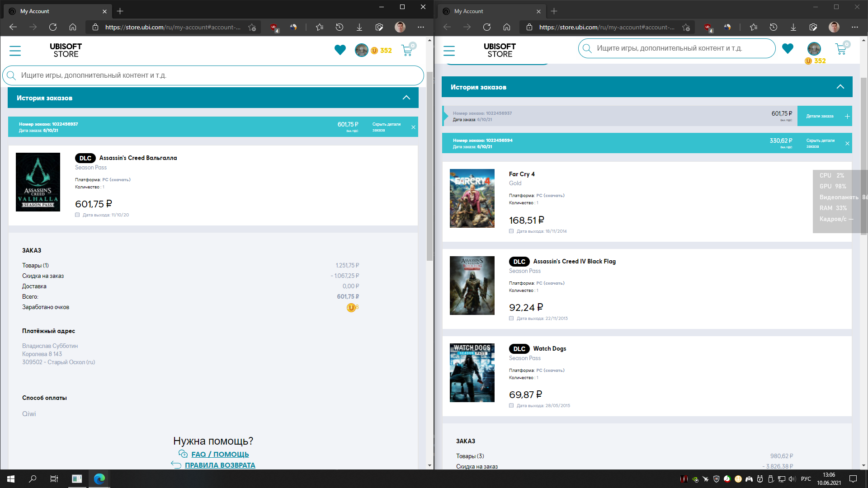The height and width of the screenshot is (488, 868).
Task: Open downloads in right browser toolbar
Action: pos(793,27)
